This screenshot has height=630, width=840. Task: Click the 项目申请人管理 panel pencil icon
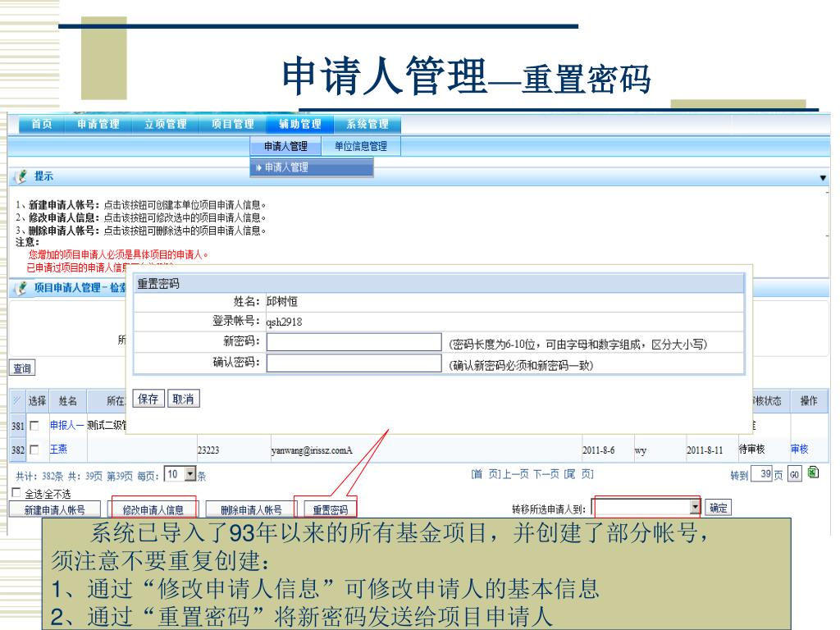[x=21, y=288]
